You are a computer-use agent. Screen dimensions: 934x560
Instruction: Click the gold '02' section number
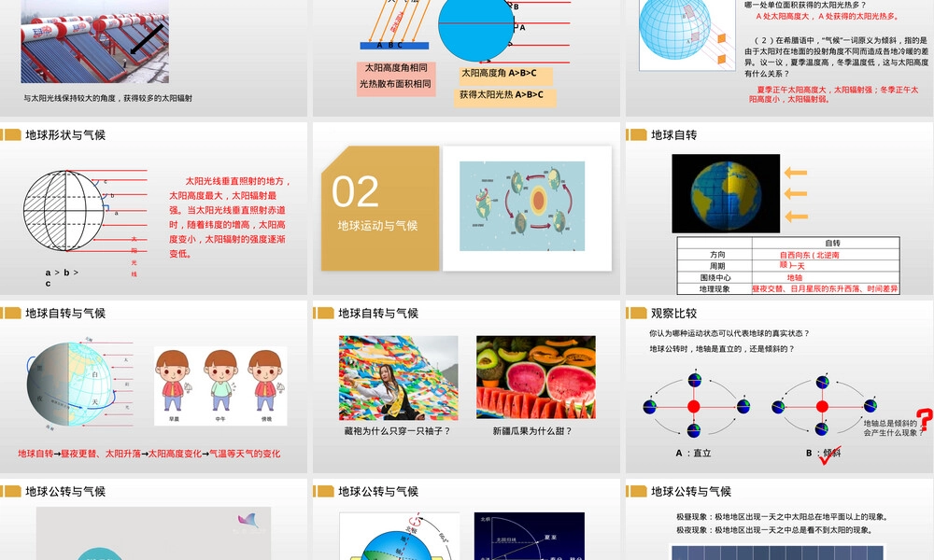[355, 191]
